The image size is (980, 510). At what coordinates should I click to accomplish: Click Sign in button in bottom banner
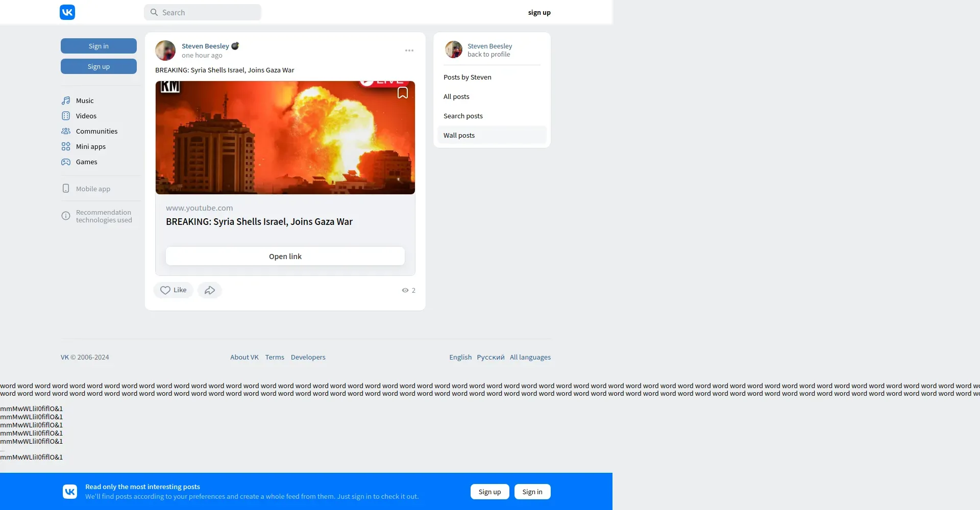click(x=532, y=492)
